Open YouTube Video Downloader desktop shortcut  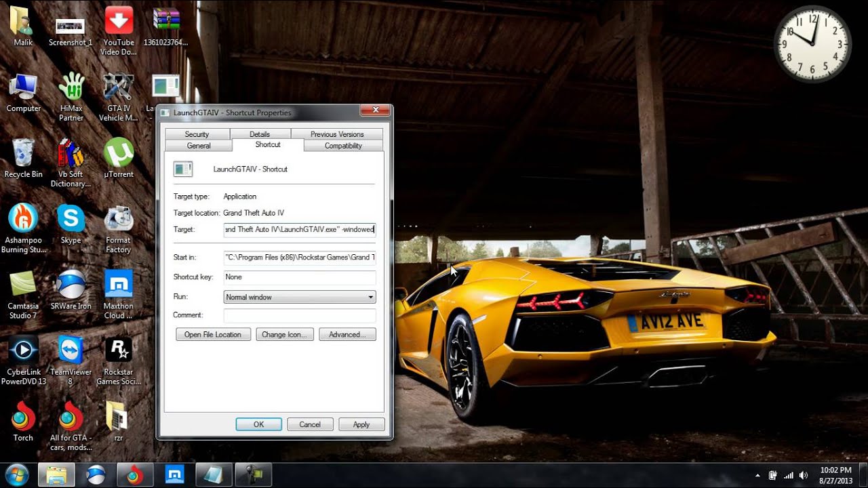tap(119, 31)
